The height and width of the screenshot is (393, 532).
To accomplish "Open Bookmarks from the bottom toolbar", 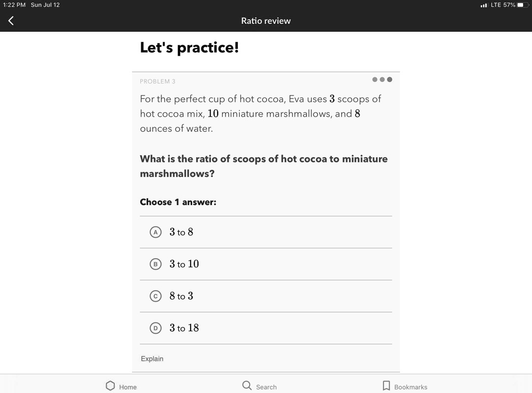I will pyautogui.click(x=405, y=386).
